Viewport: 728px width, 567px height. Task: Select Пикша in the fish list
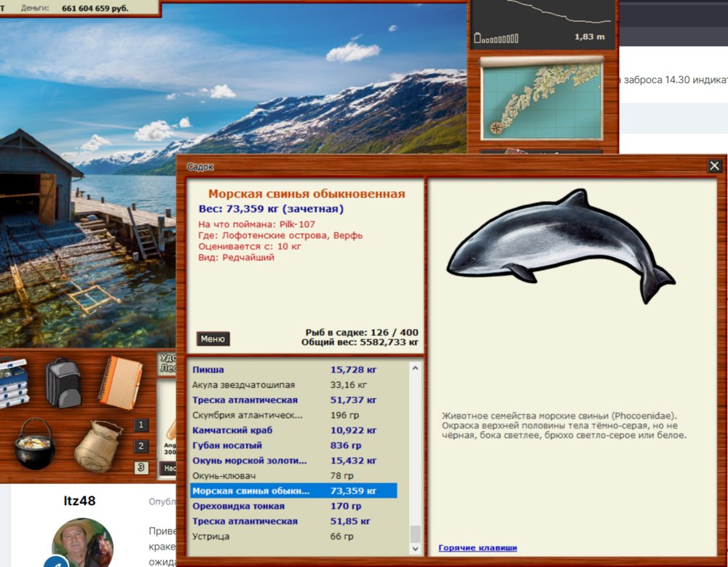208,370
